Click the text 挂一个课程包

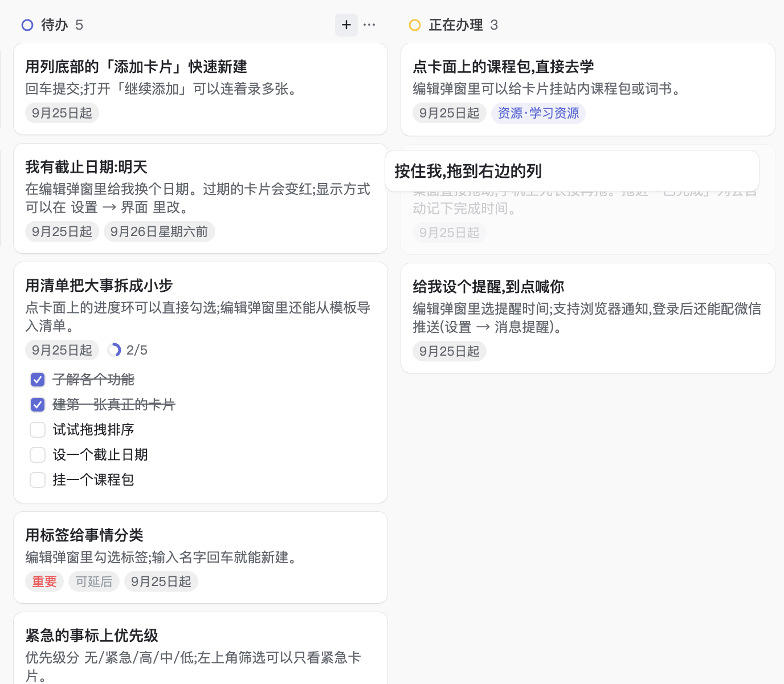93,480
